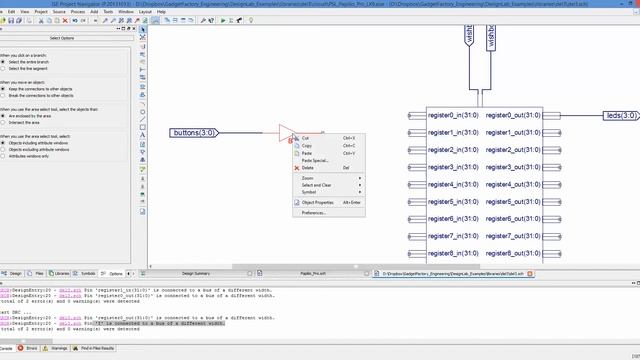The height and width of the screenshot is (360, 640).
Task: Select the Line drawing tool
Action: (142, 120)
